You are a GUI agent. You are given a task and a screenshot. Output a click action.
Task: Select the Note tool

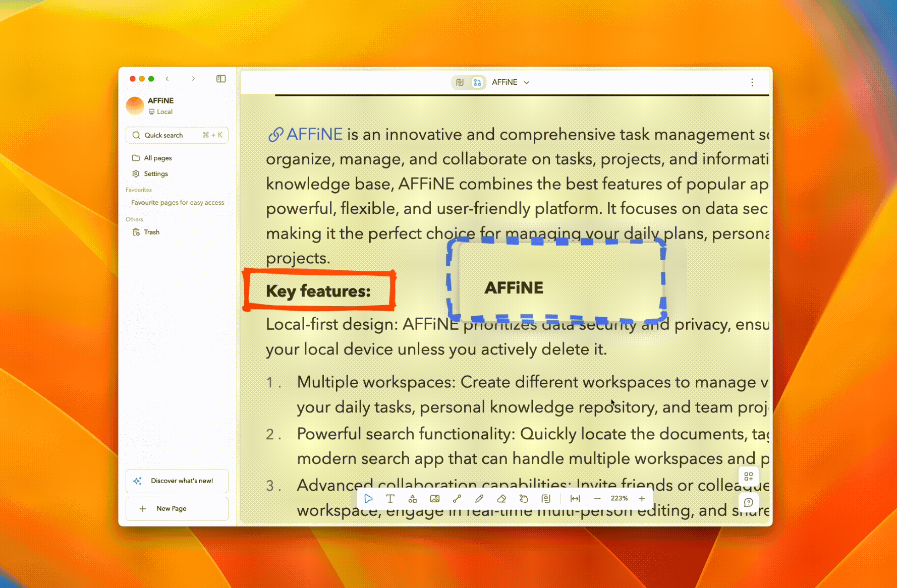546,499
